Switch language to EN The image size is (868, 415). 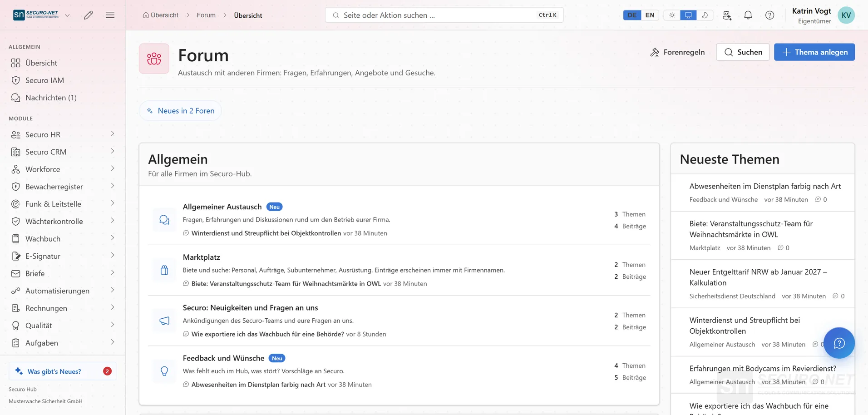click(650, 15)
